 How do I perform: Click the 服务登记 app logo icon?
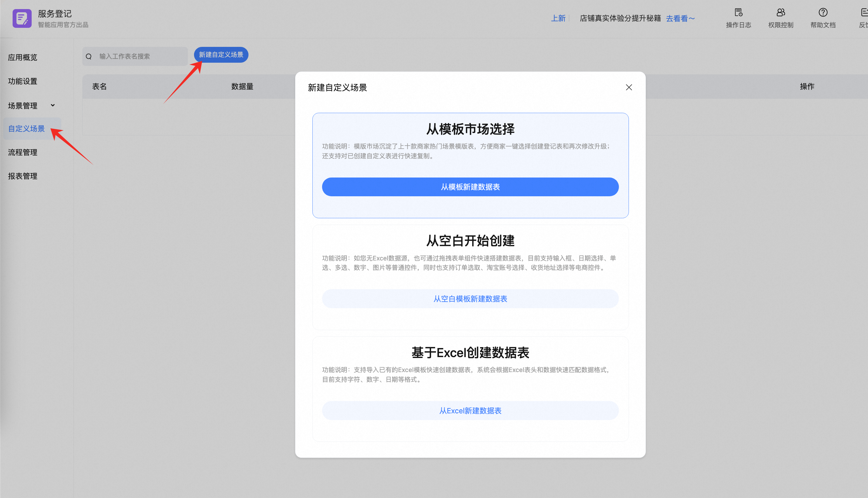22,18
